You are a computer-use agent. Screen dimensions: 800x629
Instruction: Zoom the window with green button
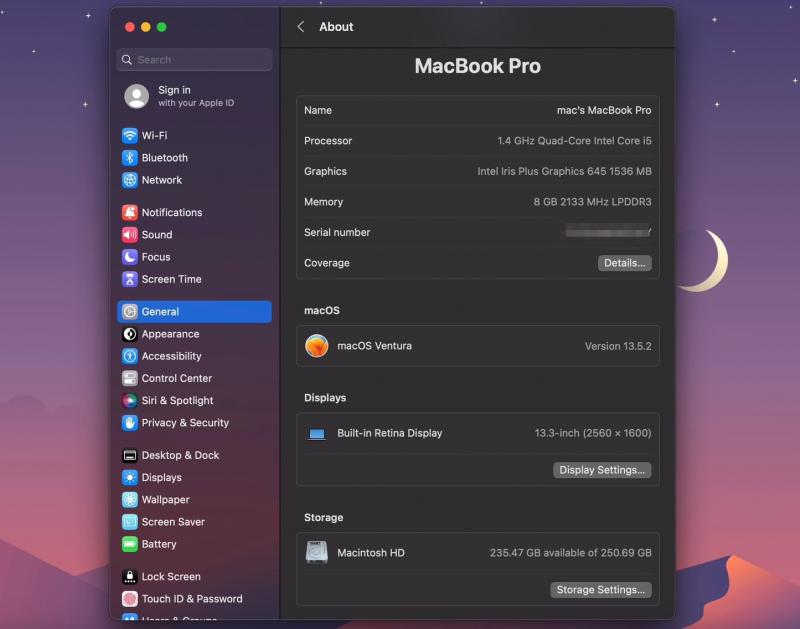(x=162, y=27)
